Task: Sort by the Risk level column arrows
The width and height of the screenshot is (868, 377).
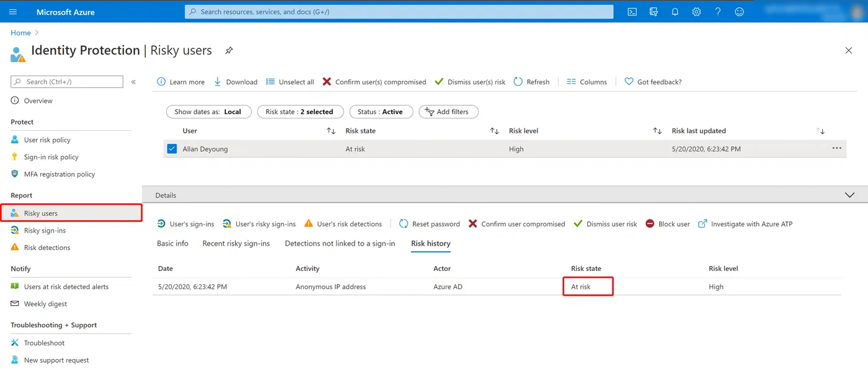Action: (657, 131)
